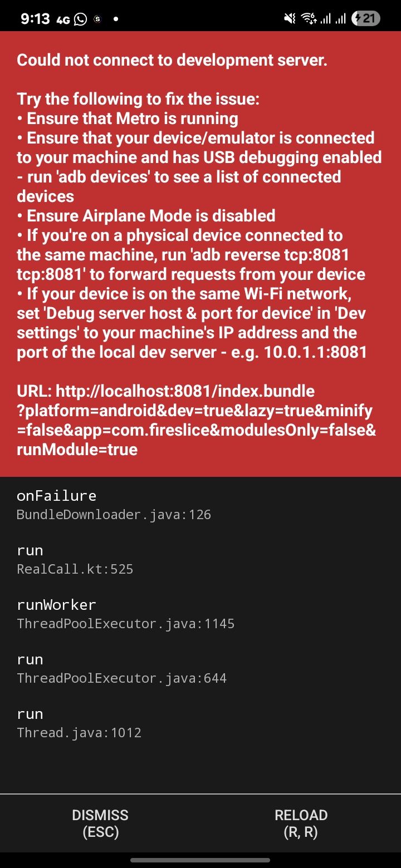The width and height of the screenshot is (401, 868).
Task: Open the run Thread.java:1012 stack frame
Action: pyautogui.click(x=200, y=723)
